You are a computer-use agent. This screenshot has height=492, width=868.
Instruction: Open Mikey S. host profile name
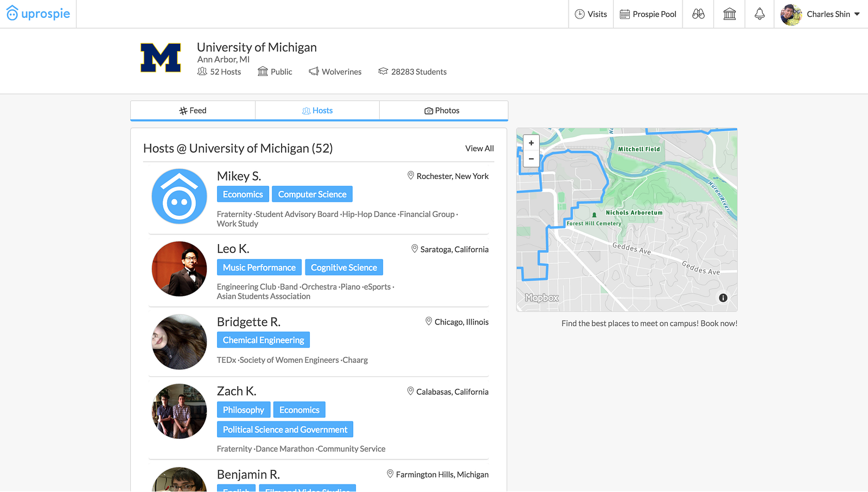[239, 176]
